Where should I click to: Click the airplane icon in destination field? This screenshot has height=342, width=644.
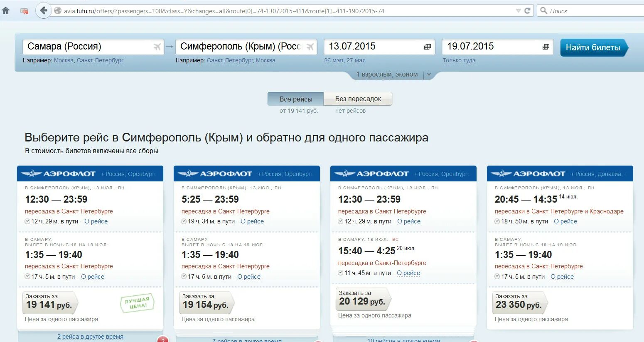tap(310, 47)
